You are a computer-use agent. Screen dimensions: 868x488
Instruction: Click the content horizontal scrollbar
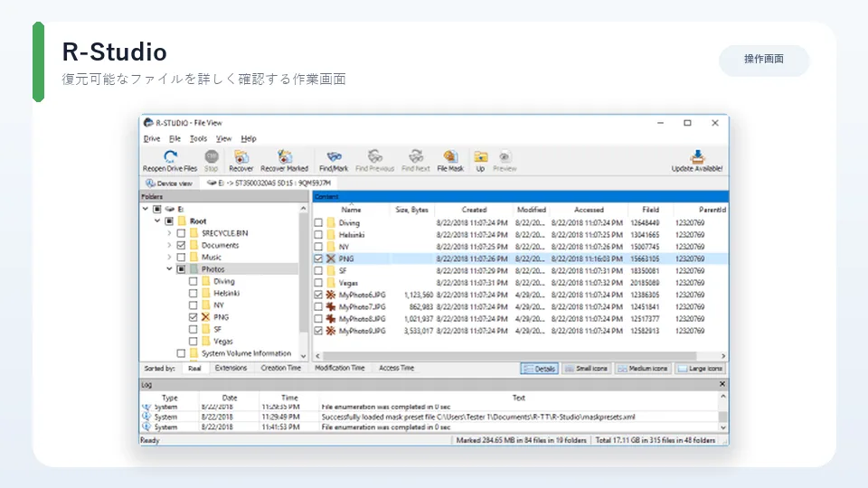509,356
